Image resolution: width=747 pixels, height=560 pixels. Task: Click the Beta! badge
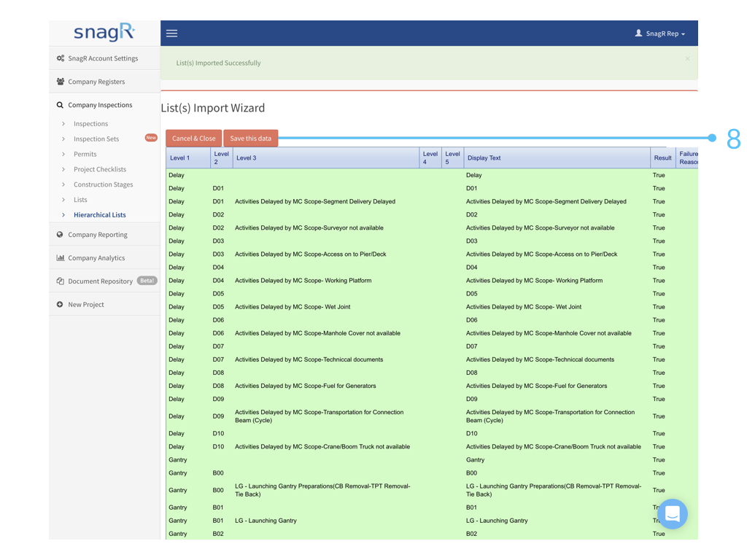[147, 281]
